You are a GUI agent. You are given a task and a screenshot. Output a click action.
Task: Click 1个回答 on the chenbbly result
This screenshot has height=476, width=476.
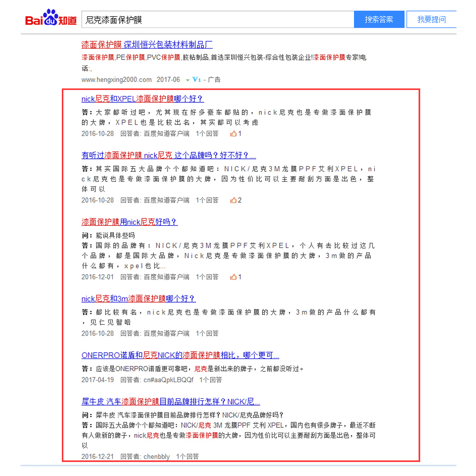tap(188, 456)
